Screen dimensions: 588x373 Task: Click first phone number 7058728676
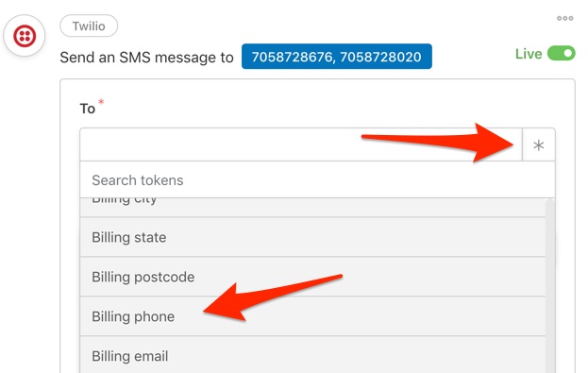pos(292,57)
